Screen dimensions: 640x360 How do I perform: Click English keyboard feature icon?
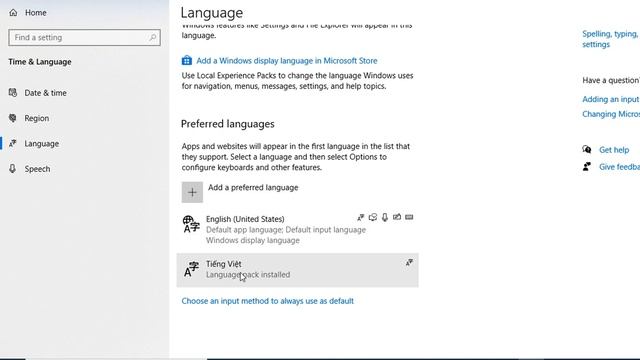point(409,217)
